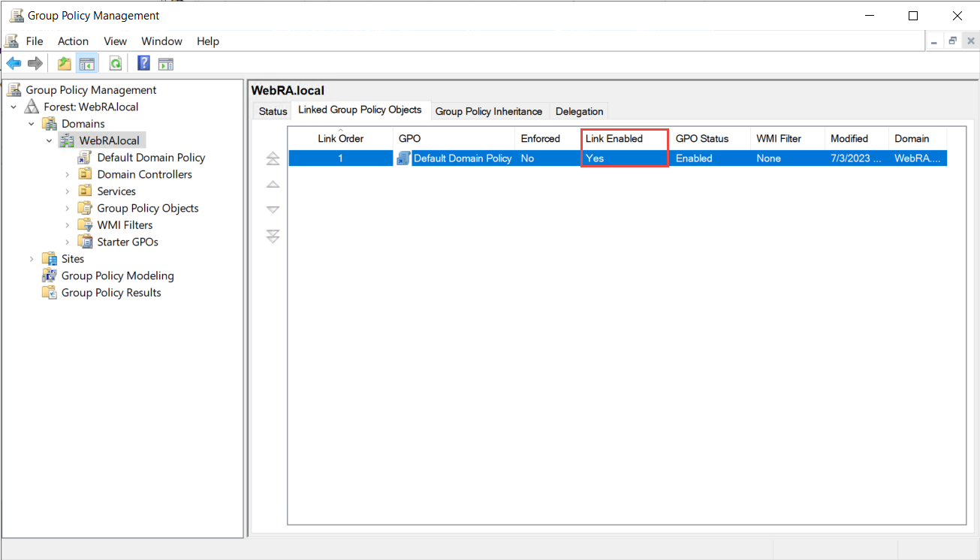Collapse the Forest: WebRA.local node
The image size is (980, 560).
14,107
